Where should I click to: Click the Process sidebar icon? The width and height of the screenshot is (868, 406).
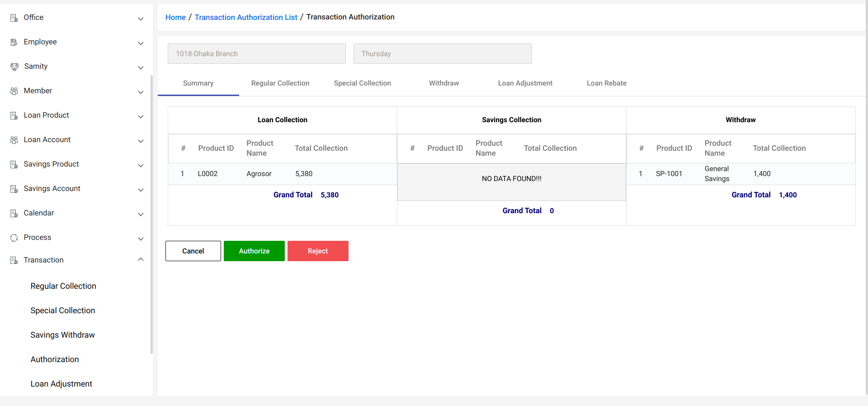click(14, 238)
